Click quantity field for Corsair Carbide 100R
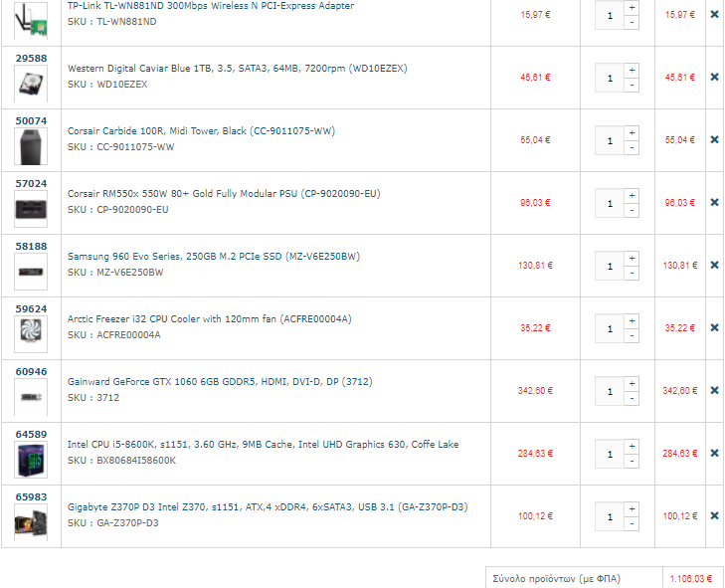The image size is (725, 588). [610, 140]
